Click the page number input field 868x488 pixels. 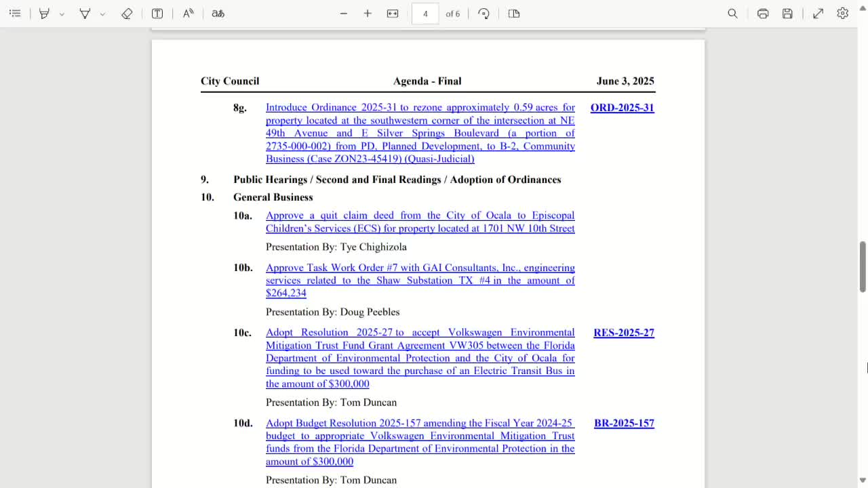pyautogui.click(x=425, y=14)
